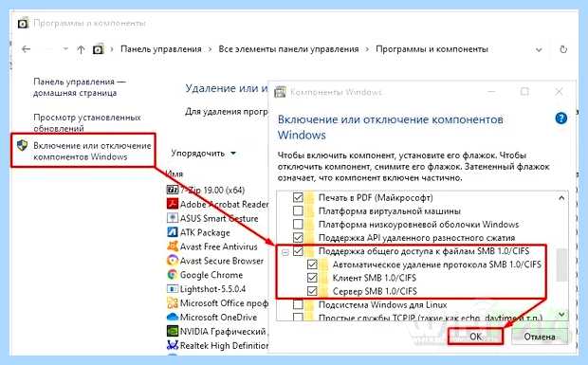Click the Имя column header

(x=175, y=173)
